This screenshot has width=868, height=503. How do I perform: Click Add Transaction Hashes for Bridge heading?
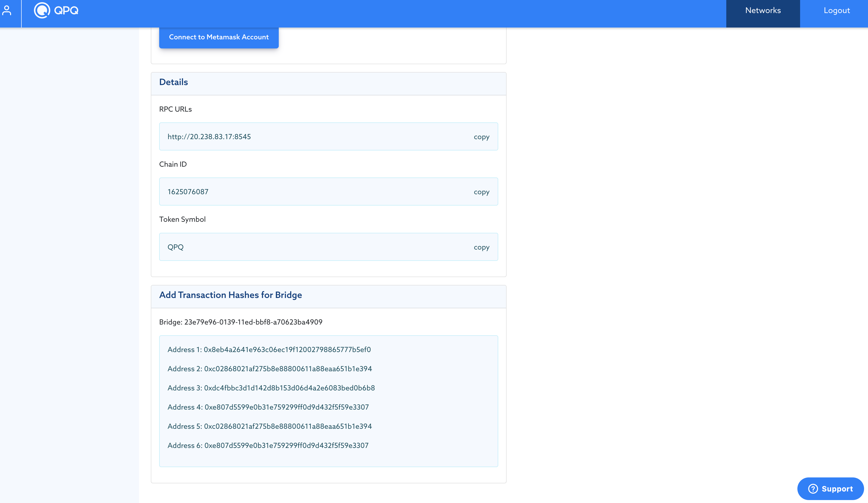click(x=231, y=295)
